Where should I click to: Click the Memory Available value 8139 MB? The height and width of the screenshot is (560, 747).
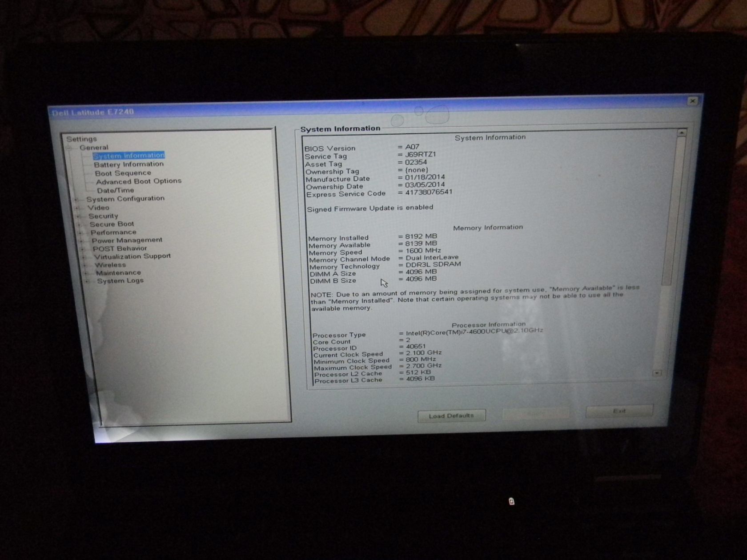[421, 244]
